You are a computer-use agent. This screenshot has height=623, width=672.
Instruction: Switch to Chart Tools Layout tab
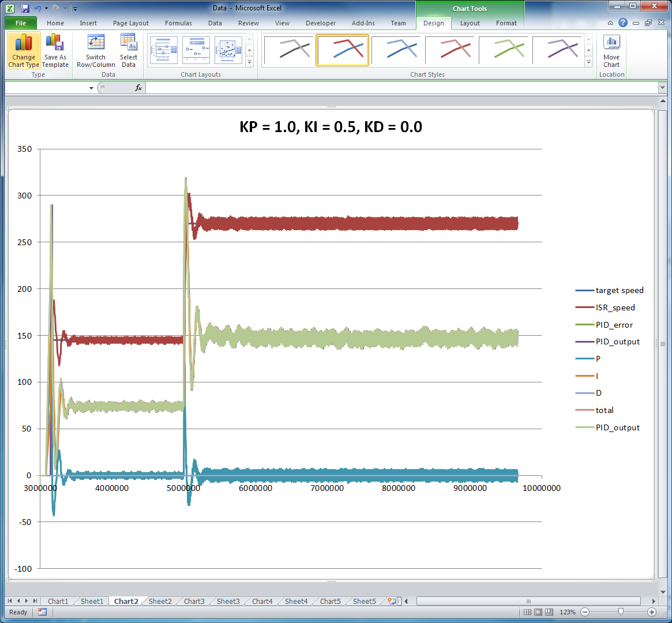click(x=470, y=23)
